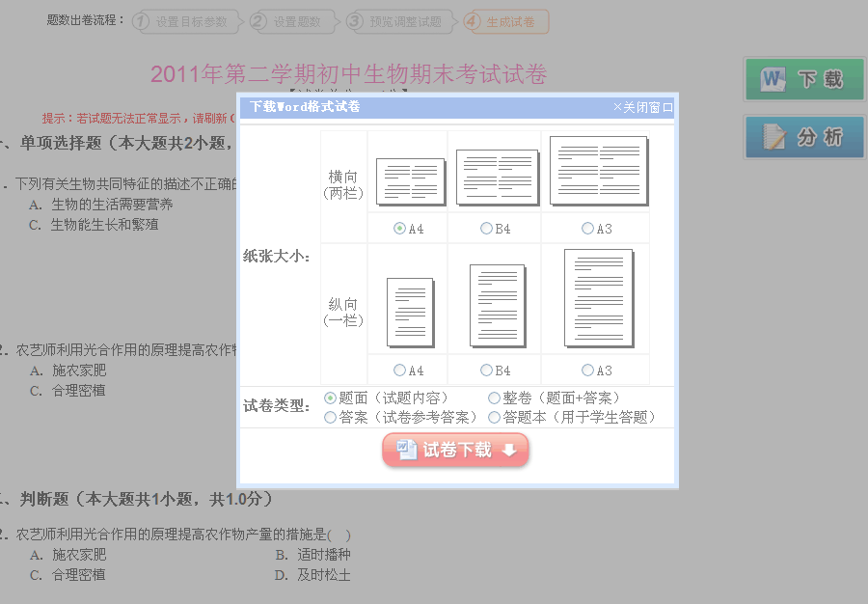Click the landscape A3 two-column page thumbnail

pyautogui.click(x=598, y=171)
